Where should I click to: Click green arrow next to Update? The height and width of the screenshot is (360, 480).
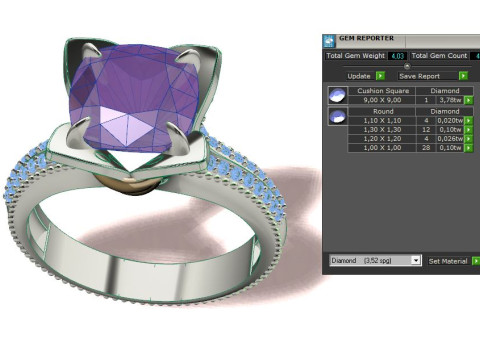click(380, 76)
